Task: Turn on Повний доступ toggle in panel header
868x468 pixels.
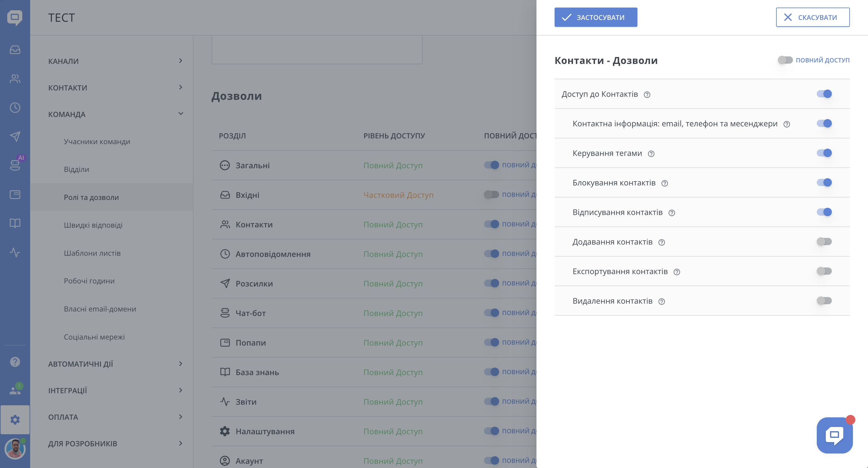Action: (785, 60)
